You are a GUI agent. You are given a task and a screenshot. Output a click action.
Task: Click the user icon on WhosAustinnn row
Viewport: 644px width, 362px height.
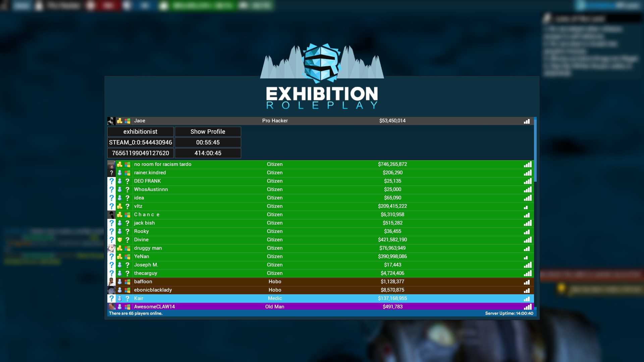pos(120,190)
